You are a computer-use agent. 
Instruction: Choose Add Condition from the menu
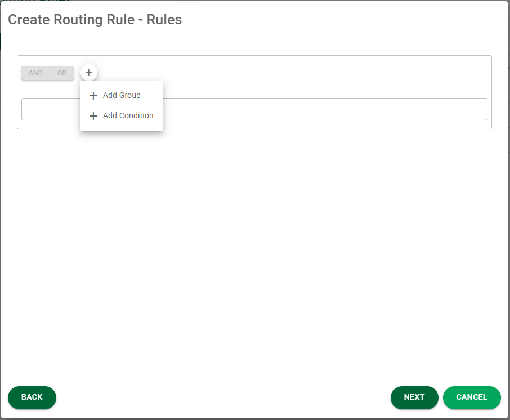[x=122, y=115]
